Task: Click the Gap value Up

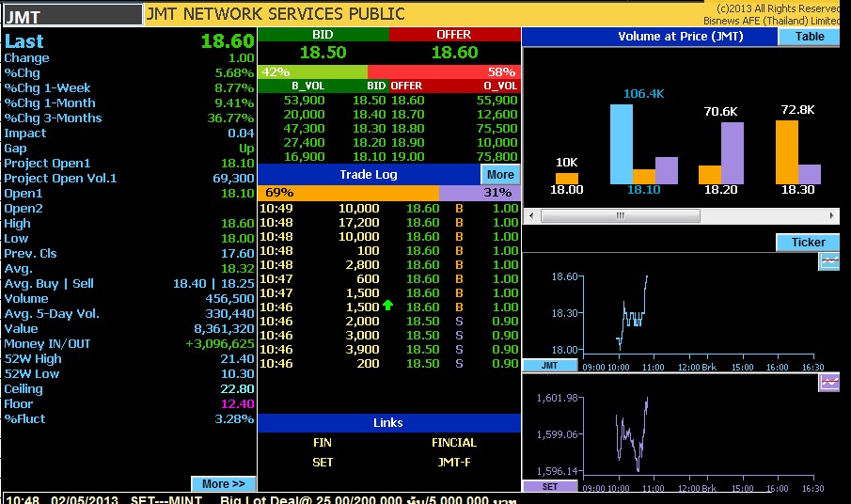Action: (246, 149)
